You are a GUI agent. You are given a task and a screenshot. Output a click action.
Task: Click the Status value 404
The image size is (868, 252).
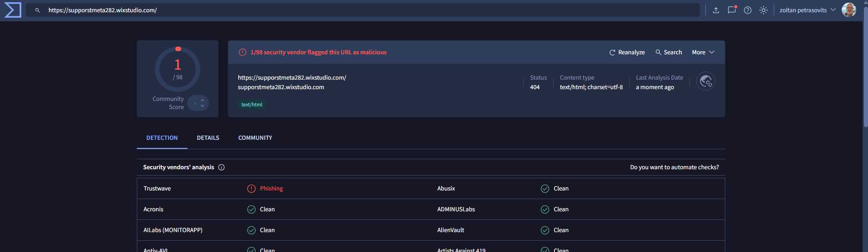pos(535,87)
